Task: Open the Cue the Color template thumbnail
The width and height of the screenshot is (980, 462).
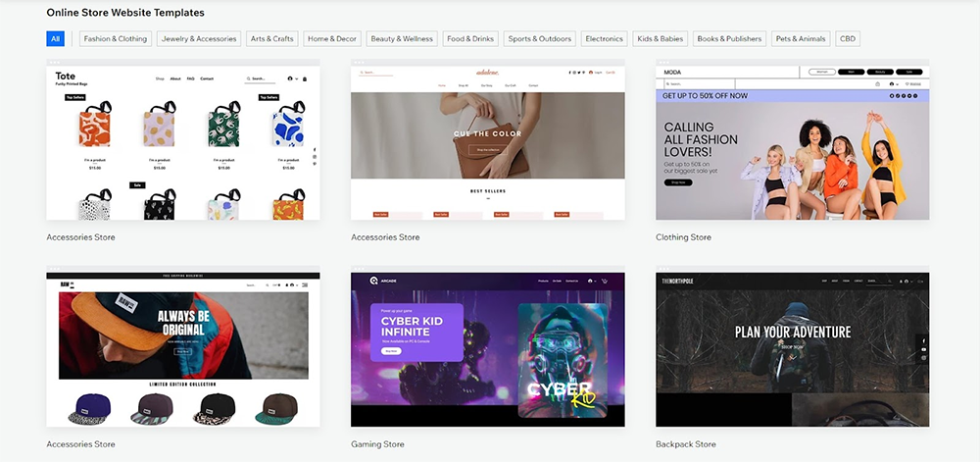Action: pyautogui.click(x=487, y=143)
